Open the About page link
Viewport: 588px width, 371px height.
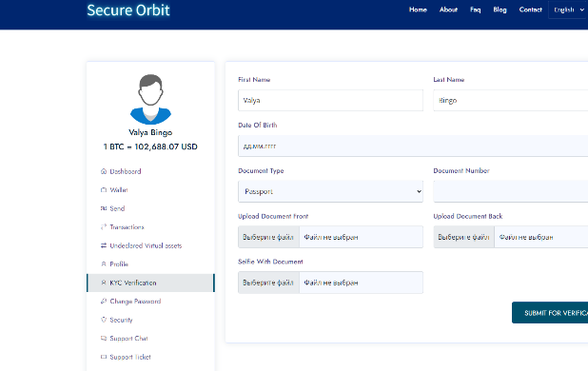(x=448, y=10)
